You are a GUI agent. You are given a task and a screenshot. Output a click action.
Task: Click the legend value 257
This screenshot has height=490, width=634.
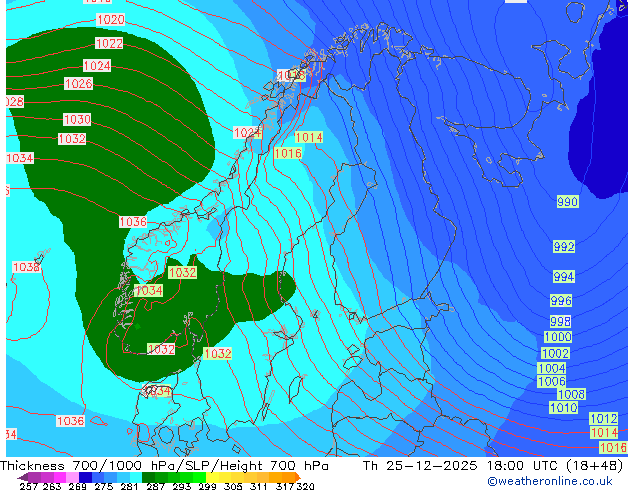coord(29,486)
